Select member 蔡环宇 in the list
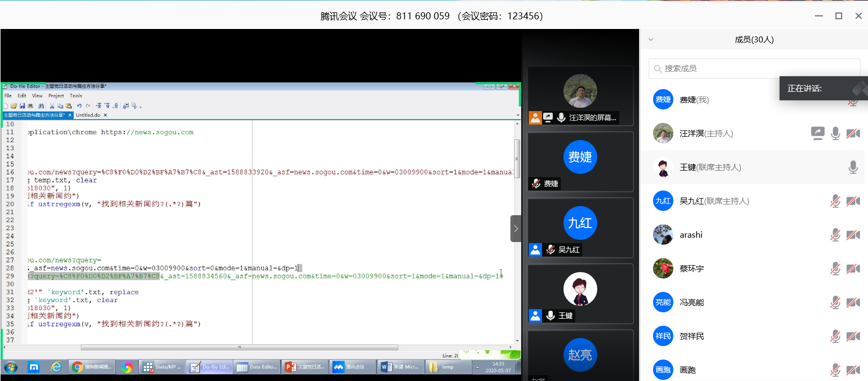 coord(692,269)
